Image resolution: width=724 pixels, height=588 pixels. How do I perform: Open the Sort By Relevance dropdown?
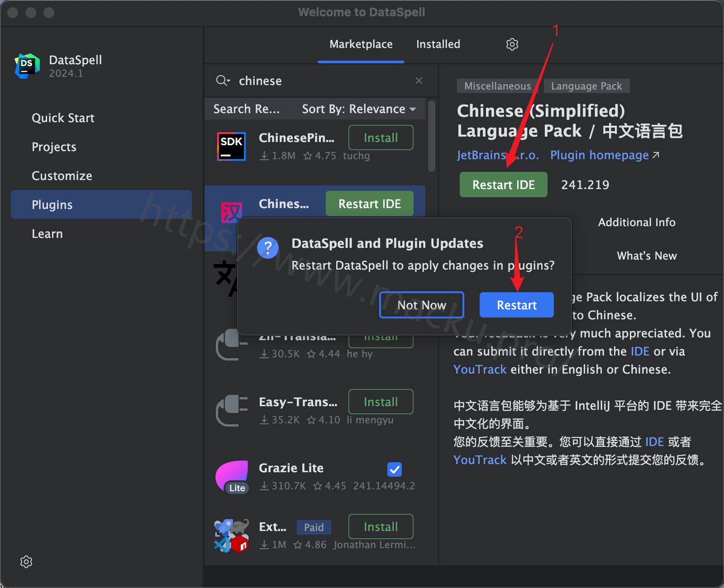pos(359,109)
